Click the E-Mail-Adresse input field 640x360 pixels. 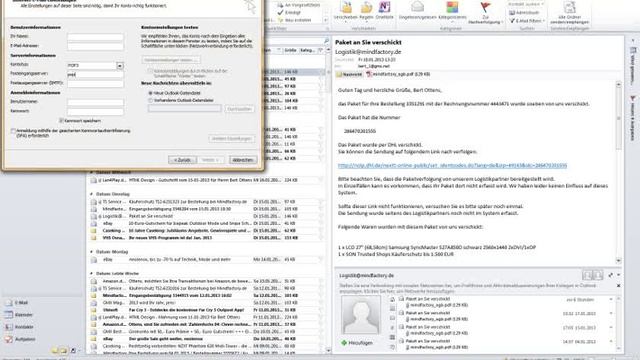(x=96, y=46)
